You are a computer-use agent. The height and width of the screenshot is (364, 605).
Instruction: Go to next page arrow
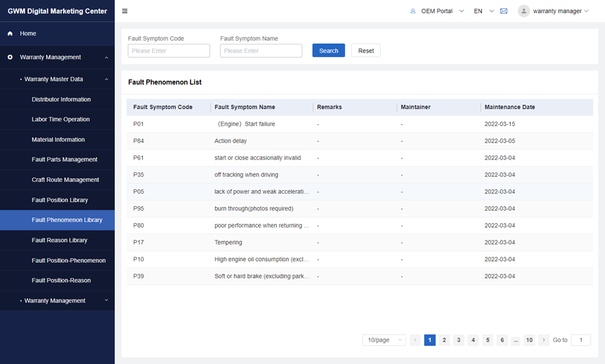(544, 340)
